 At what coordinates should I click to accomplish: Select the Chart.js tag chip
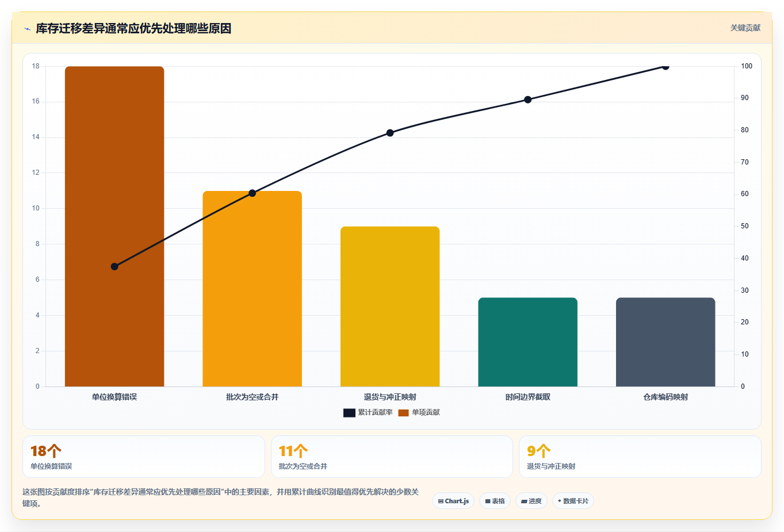coord(453,501)
